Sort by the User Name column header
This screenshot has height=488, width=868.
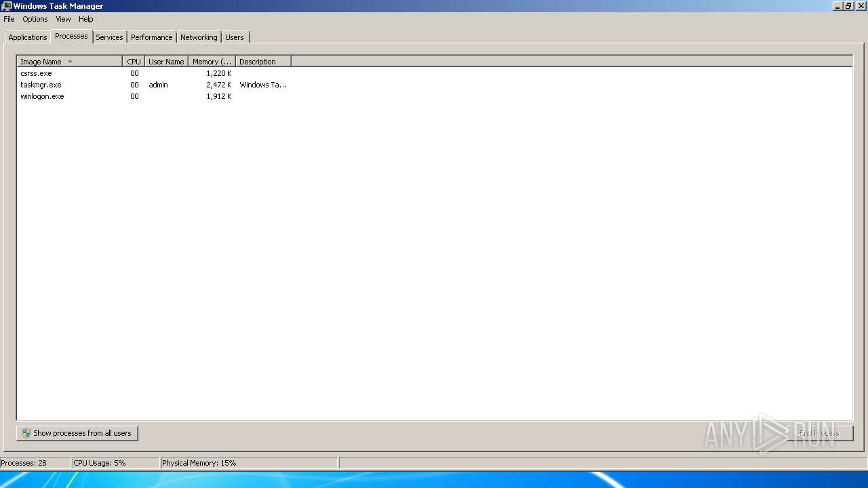click(x=166, y=62)
